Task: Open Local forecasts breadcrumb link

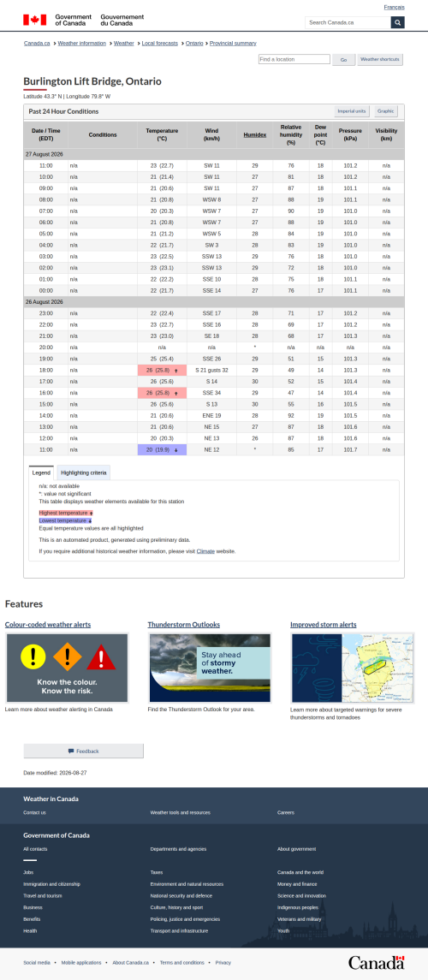Action: pyautogui.click(x=159, y=43)
